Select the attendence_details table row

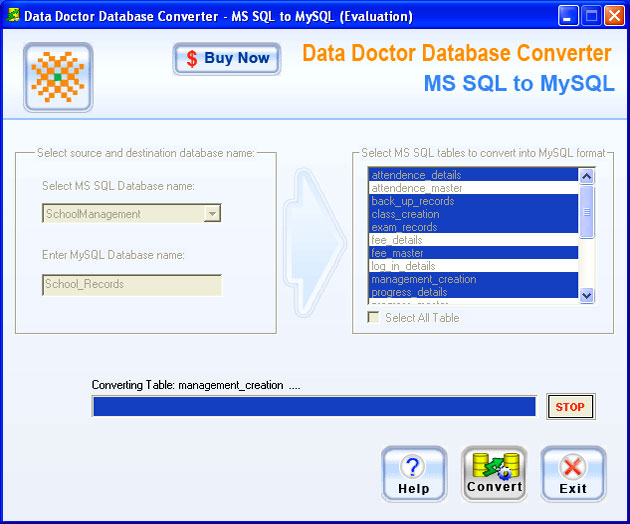coord(473,175)
